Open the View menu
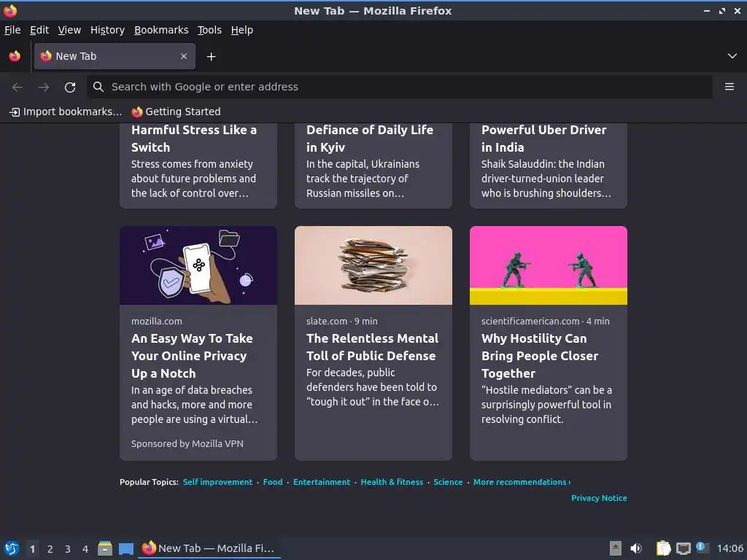Viewport: 747px width, 560px height. point(69,30)
